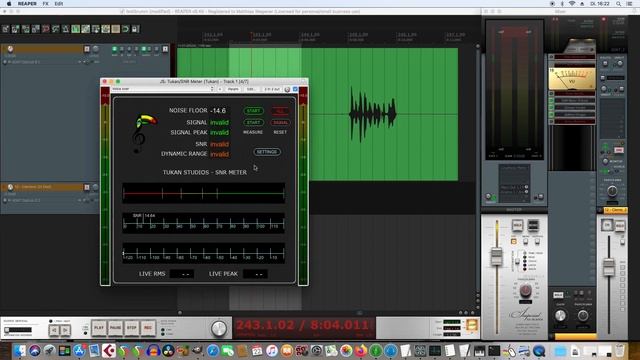Click the orange icon at transport's right end

tap(472, 326)
